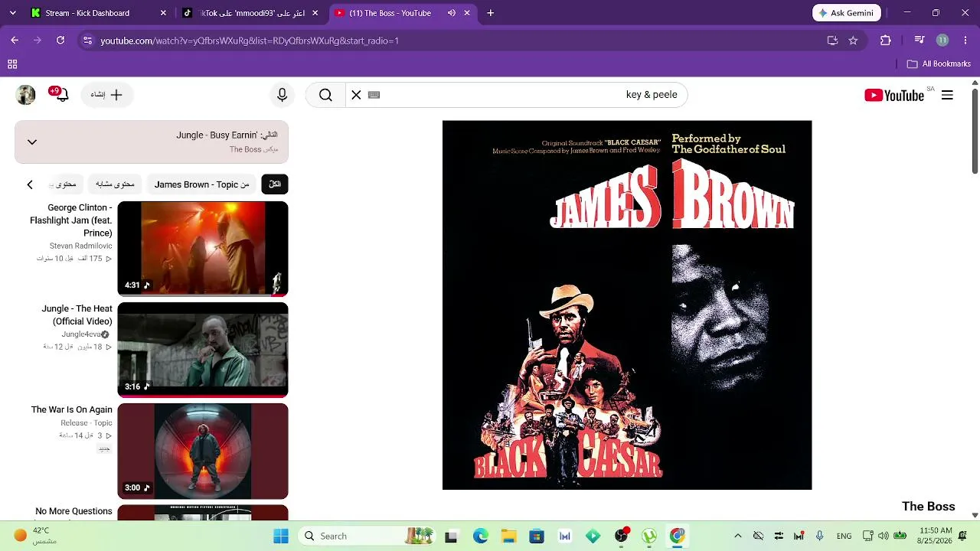This screenshot has width=980, height=551.
Task: Select the 'الكل' filter chip
Action: click(x=275, y=184)
